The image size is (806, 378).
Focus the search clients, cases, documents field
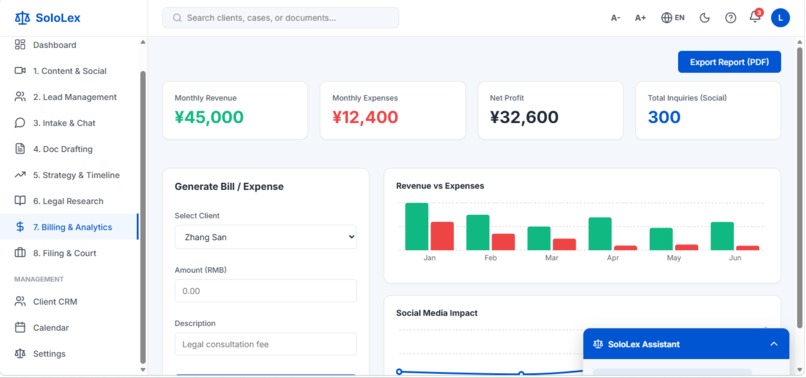(281, 18)
